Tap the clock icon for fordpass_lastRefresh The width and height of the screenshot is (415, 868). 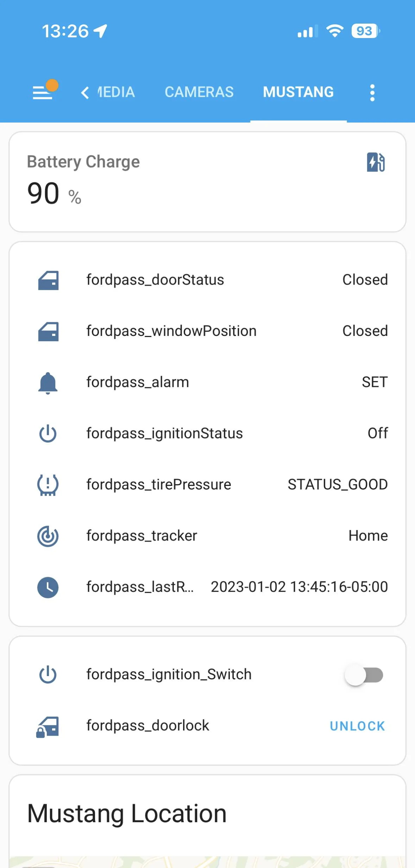pos(48,587)
